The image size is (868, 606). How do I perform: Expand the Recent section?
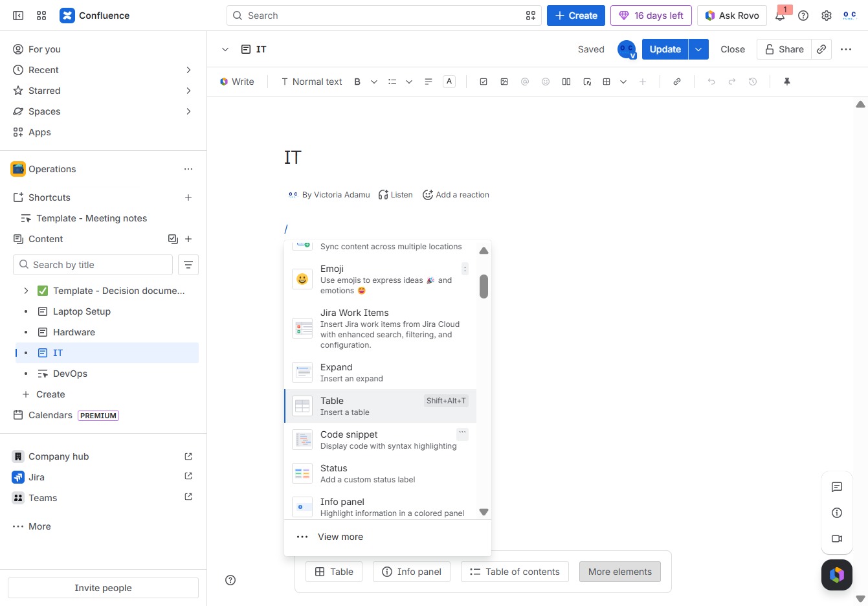188,70
